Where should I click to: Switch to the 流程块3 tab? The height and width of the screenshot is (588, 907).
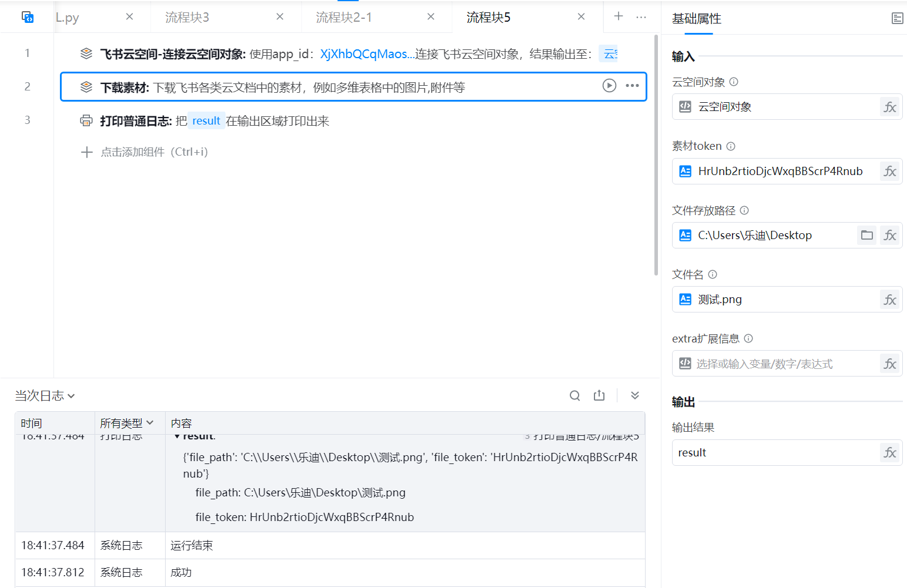click(x=187, y=18)
